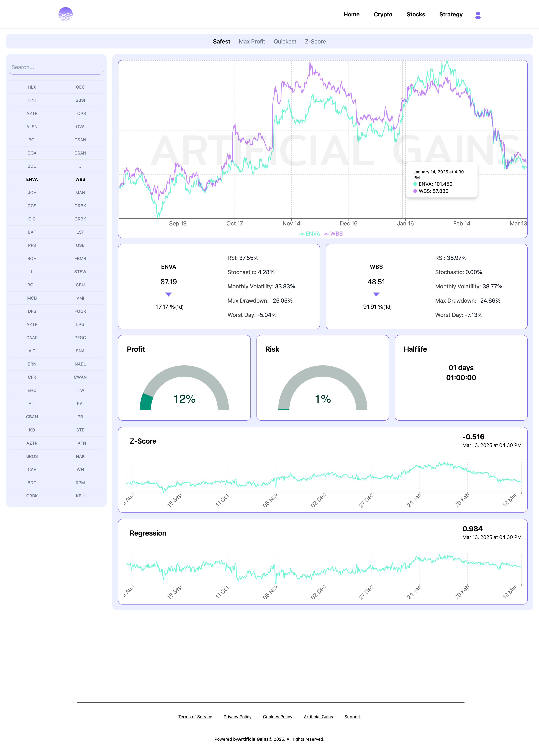
Task: Switch to the Quickest tab
Action: (285, 42)
